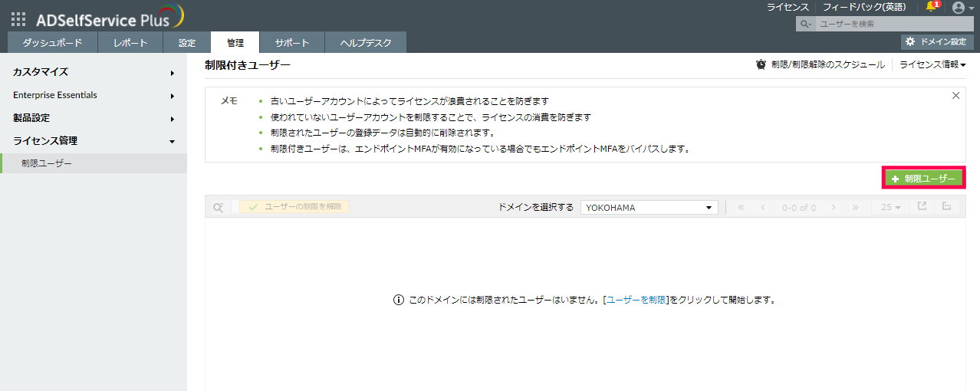
Task: Go to previous page of results
Action: coord(763,208)
